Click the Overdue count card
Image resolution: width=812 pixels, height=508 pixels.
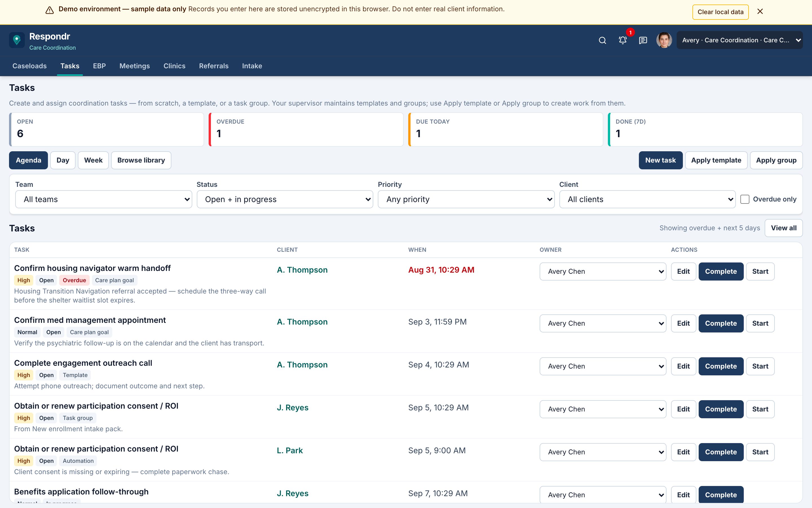click(306, 129)
